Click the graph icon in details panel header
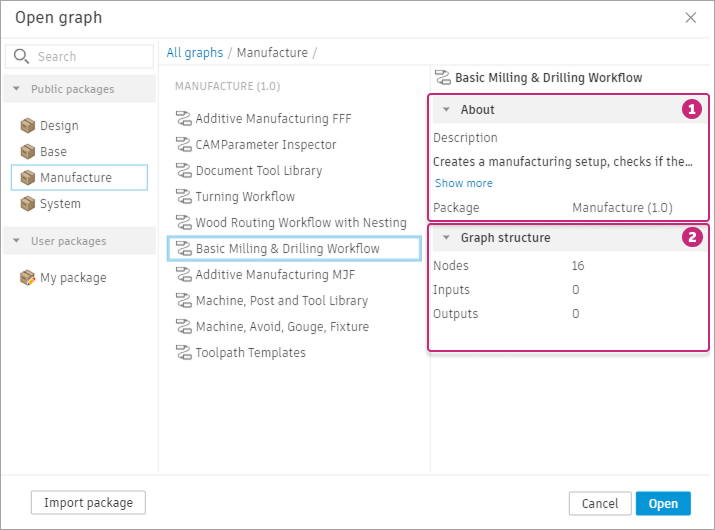The image size is (715, 530). (x=442, y=78)
